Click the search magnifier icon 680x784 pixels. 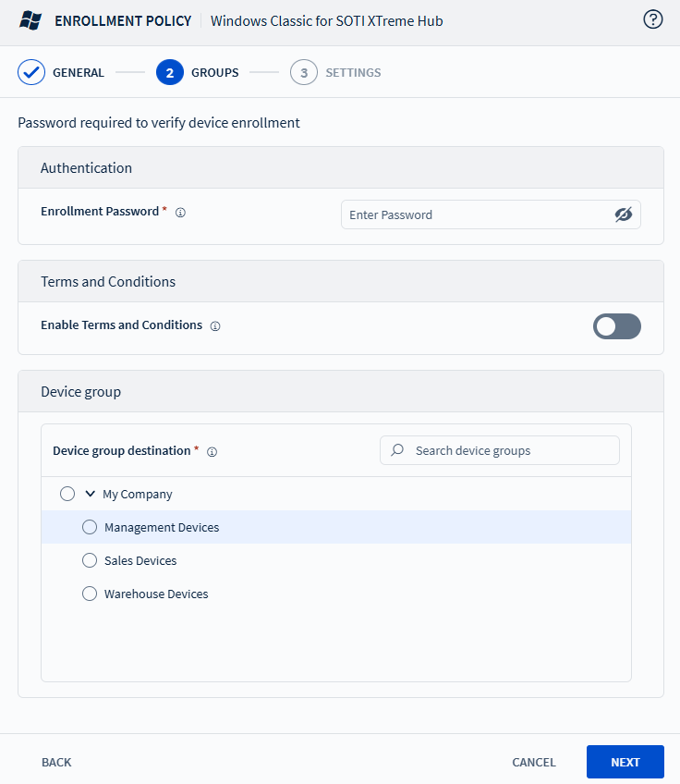[397, 450]
